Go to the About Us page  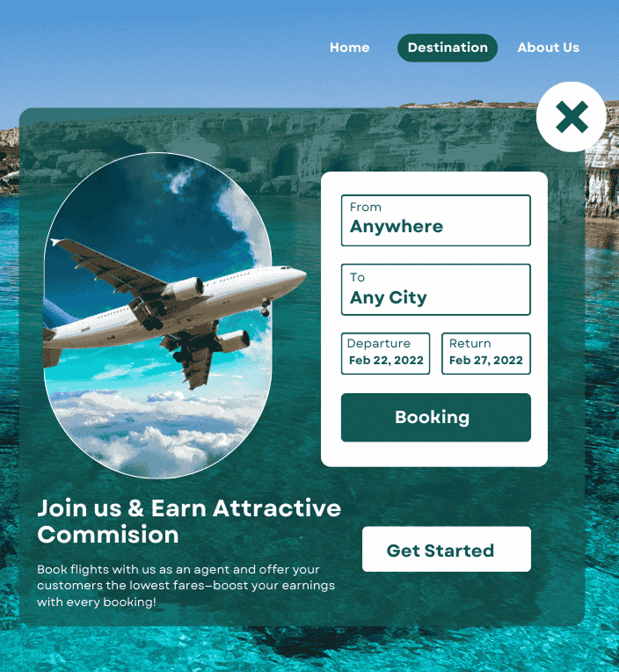click(549, 47)
